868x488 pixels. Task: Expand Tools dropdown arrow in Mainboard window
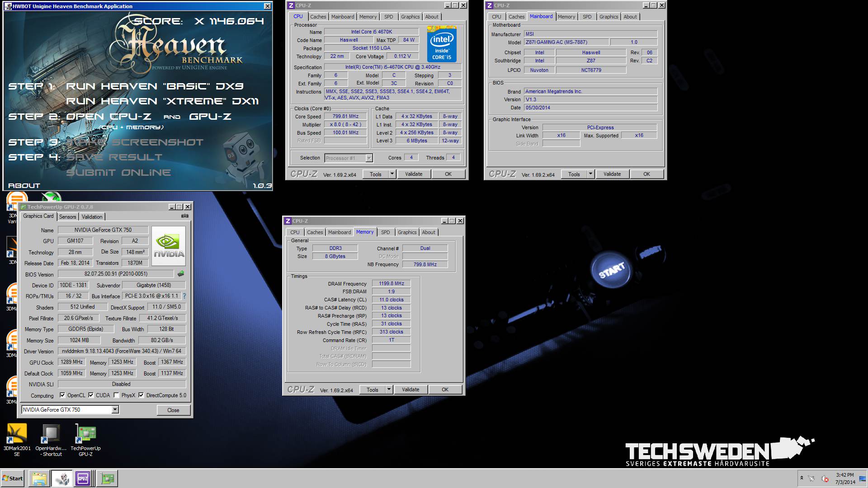coord(590,174)
